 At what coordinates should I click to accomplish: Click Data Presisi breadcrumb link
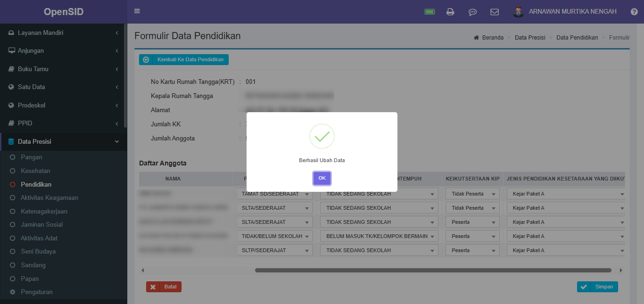click(x=530, y=38)
